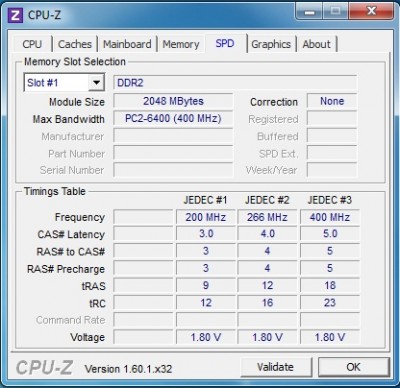Image resolution: width=400 pixels, height=388 pixels.
Task: Click the empty Manufacturer field
Action: coord(173,136)
